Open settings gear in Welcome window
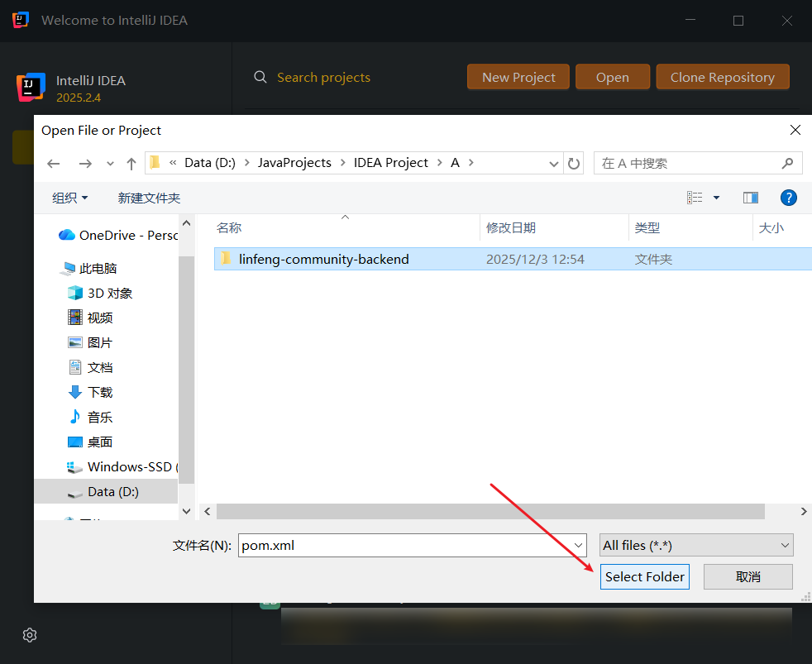Screen dimensions: 812x664 pyautogui.click(x=30, y=635)
